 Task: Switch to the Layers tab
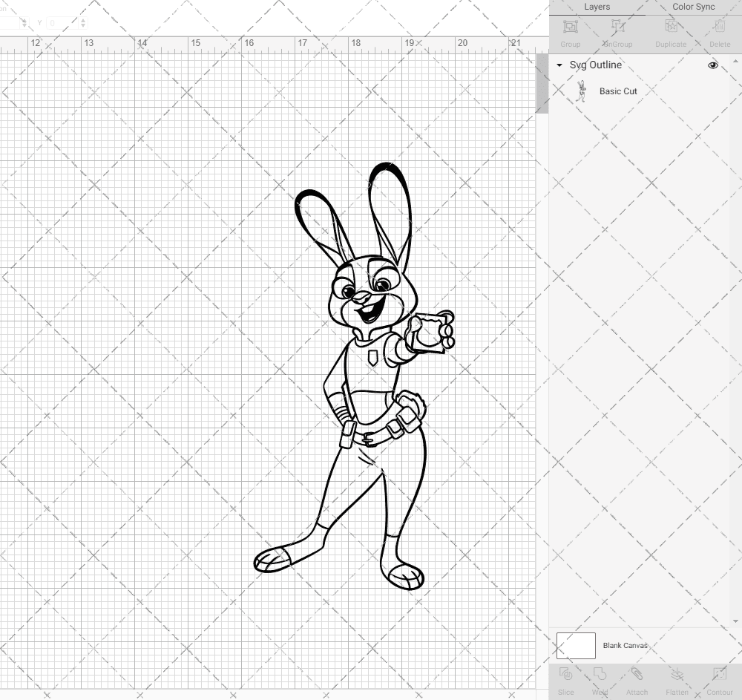(597, 7)
